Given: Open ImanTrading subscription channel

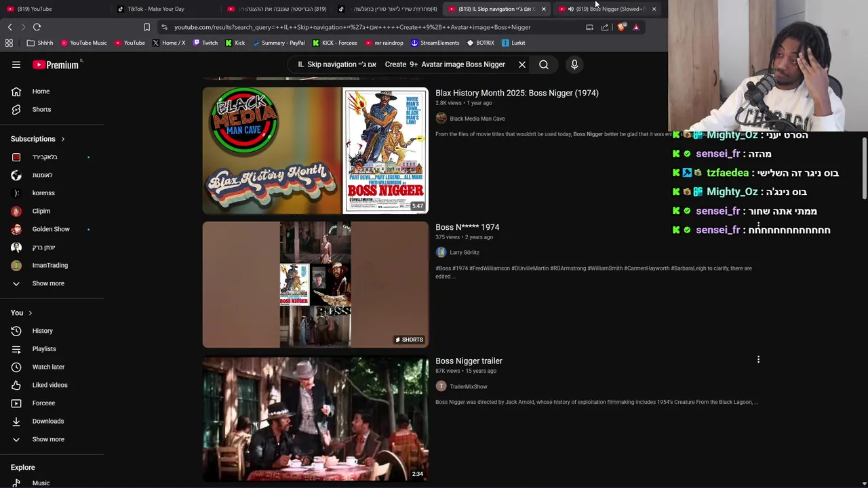Looking at the screenshot, I should point(52,265).
